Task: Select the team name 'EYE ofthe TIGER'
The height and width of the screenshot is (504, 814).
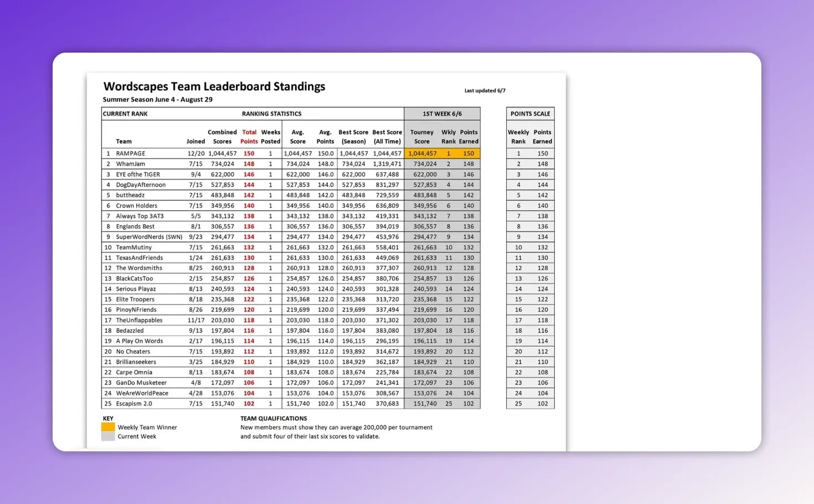Action: (x=138, y=174)
